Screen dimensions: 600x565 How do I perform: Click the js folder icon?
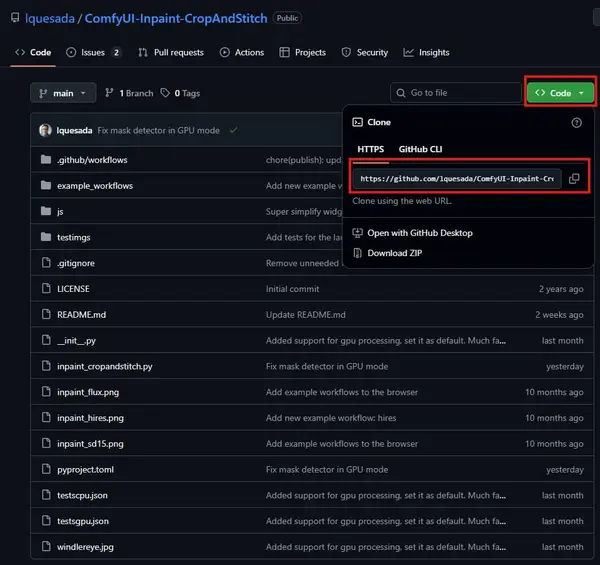pyautogui.click(x=46, y=211)
